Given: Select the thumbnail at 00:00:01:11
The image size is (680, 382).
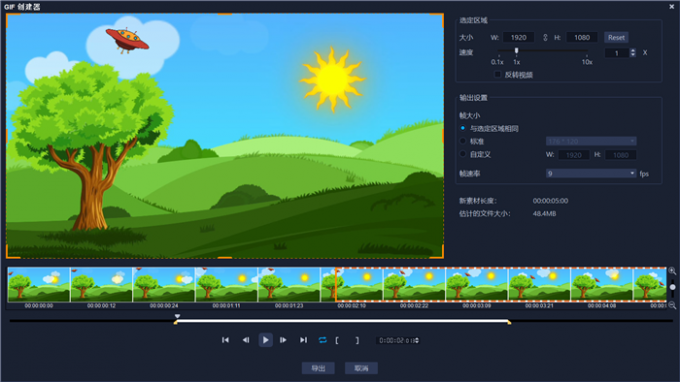Looking at the screenshot, I should pyautogui.click(x=226, y=284).
